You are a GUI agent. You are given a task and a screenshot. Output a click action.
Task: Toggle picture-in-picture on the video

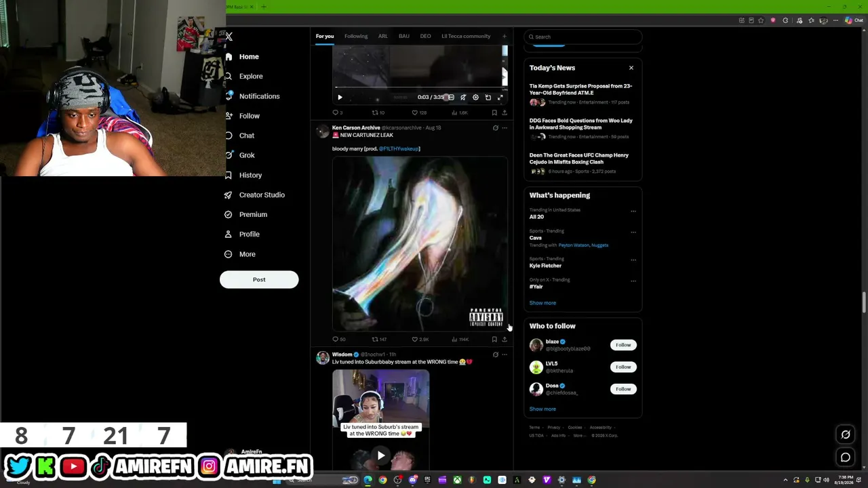488,97
